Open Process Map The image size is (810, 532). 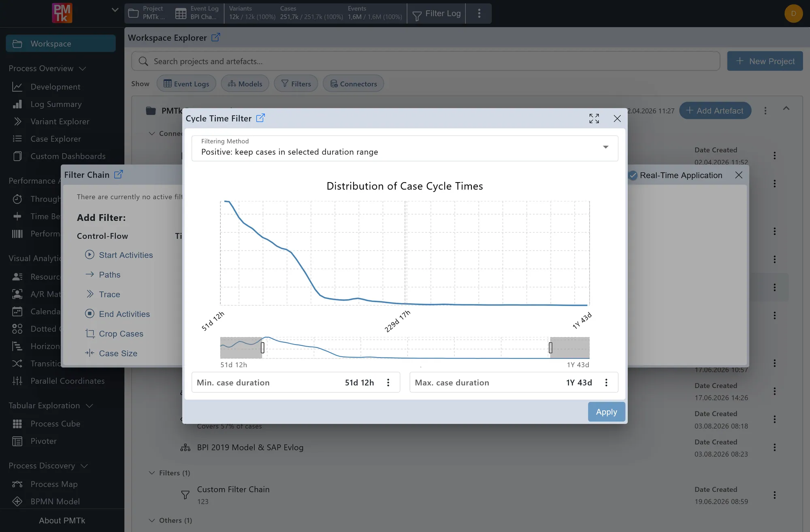(54, 484)
